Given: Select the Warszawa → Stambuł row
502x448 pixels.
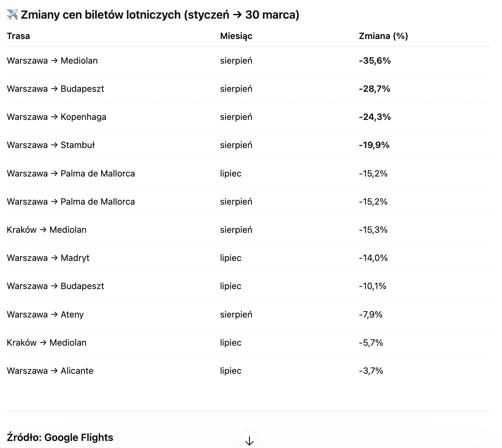Looking at the screenshot, I should (x=249, y=145).
